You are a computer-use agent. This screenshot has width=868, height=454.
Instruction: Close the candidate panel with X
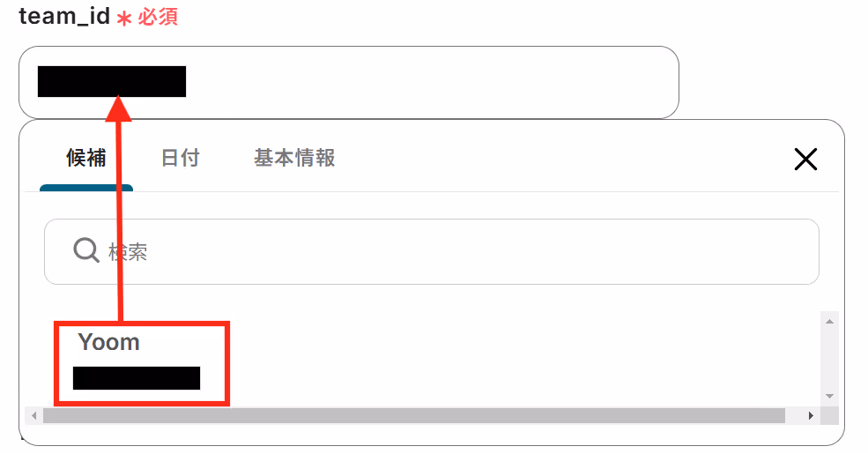(805, 160)
